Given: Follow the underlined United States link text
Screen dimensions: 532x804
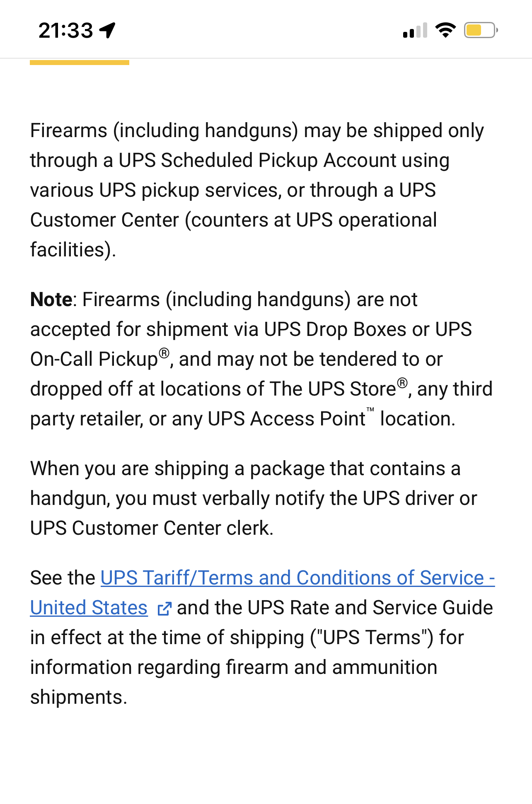Looking at the screenshot, I should 89,608.
